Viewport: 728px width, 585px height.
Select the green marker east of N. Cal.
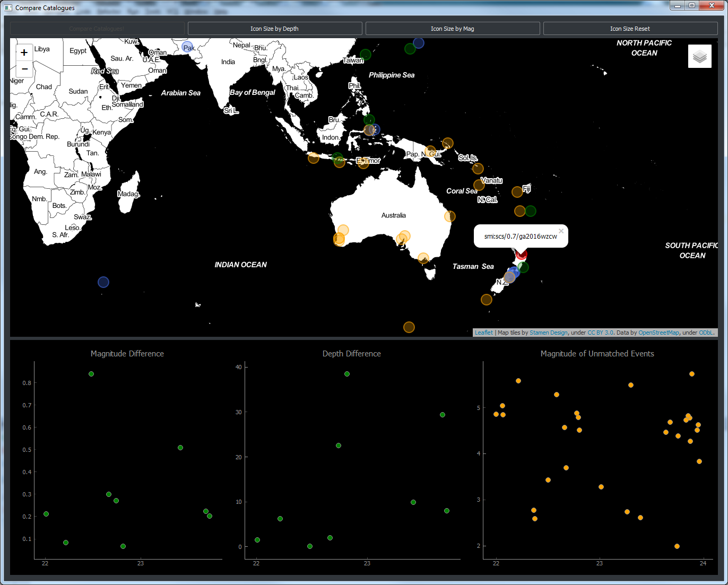tap(531, 211)
